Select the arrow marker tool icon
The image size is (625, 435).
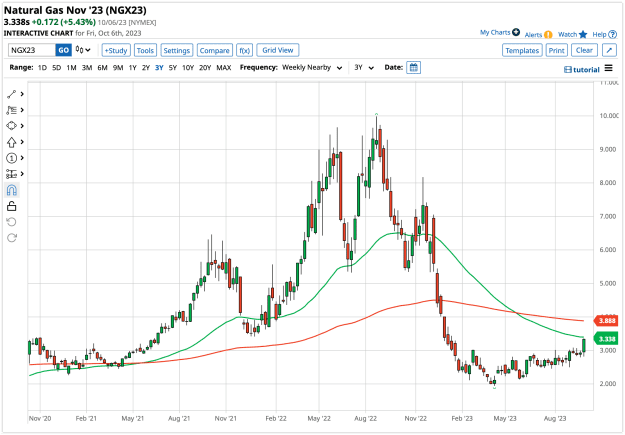pyautogui.click(x=12, y=142)
